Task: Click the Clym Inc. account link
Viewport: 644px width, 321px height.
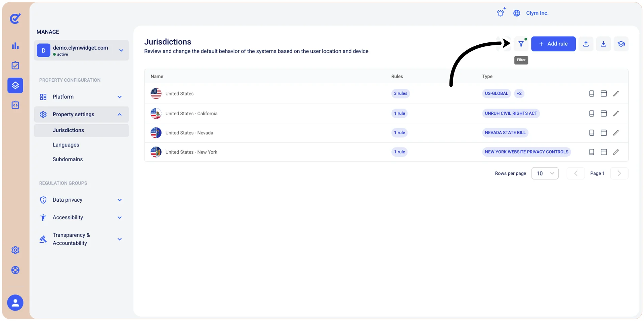Action: pos(537,13)
